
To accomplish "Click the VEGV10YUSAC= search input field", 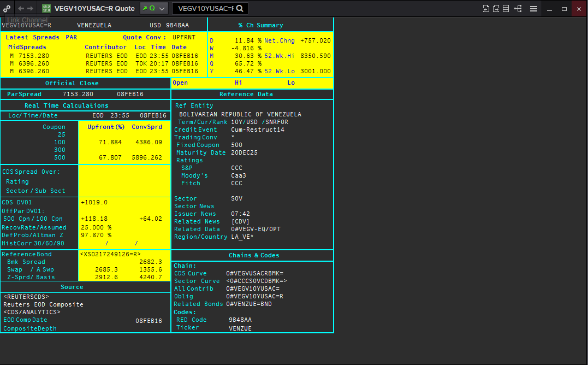I will [x=205, y=8].
